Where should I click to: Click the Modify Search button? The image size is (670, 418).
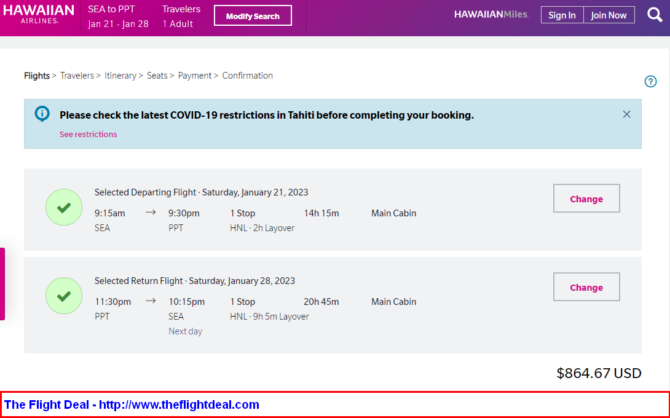(253, 16)
